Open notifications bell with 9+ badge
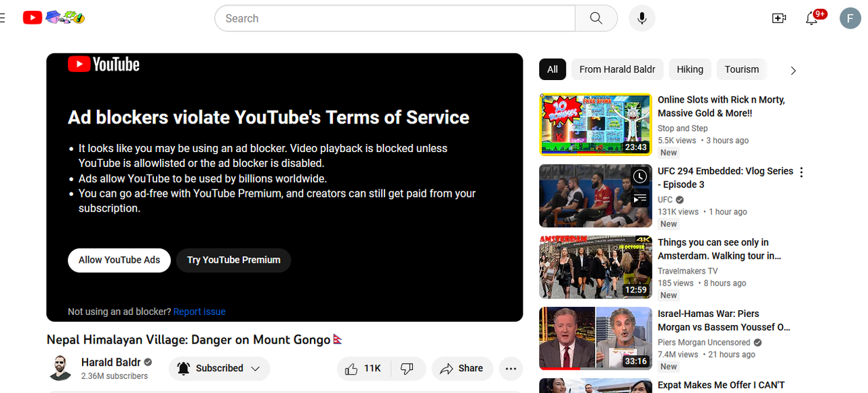868x393 pixels. [812, 18]
